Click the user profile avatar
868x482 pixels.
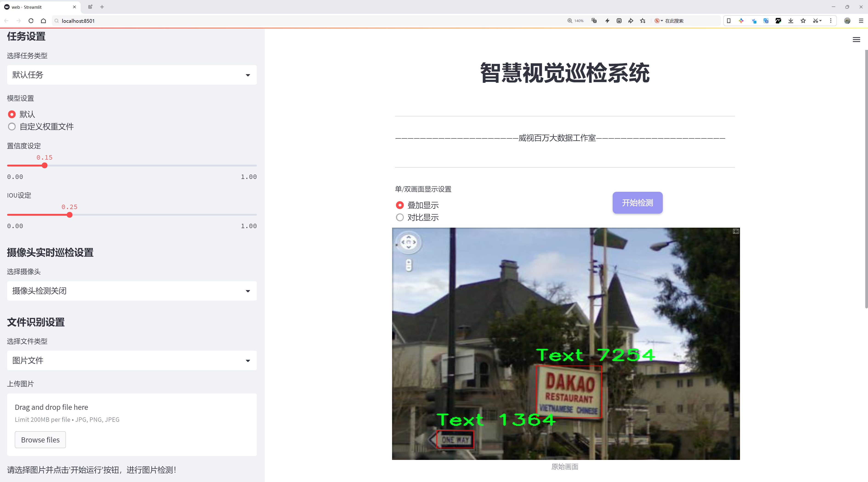[847, 20]
